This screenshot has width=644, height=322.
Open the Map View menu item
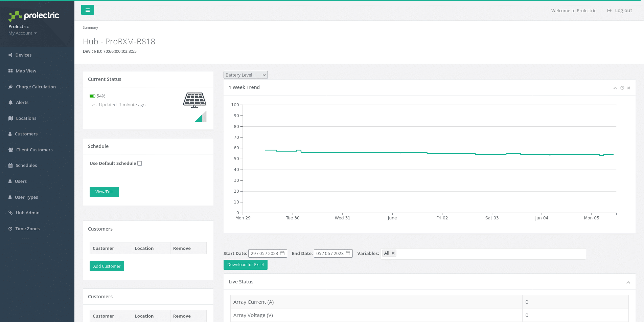(x=26, y=71)
